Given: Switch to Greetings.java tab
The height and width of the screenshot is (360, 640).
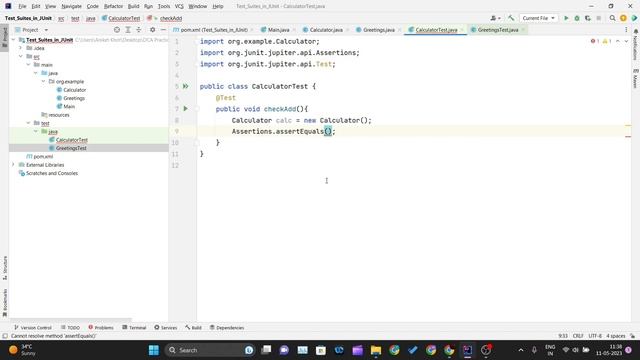Looking at the screenshot, I should [x=378, y=30].
